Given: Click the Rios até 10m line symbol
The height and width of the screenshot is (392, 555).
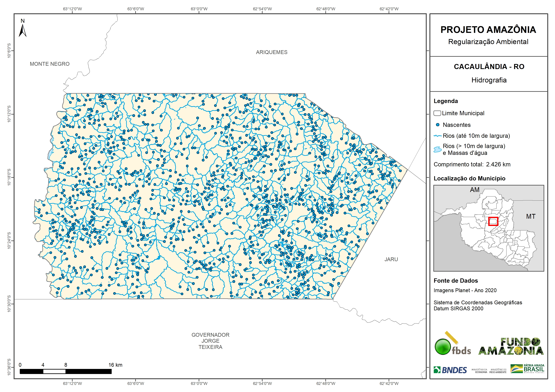Looking at the screenshot, I should click(x=437, y=136).
